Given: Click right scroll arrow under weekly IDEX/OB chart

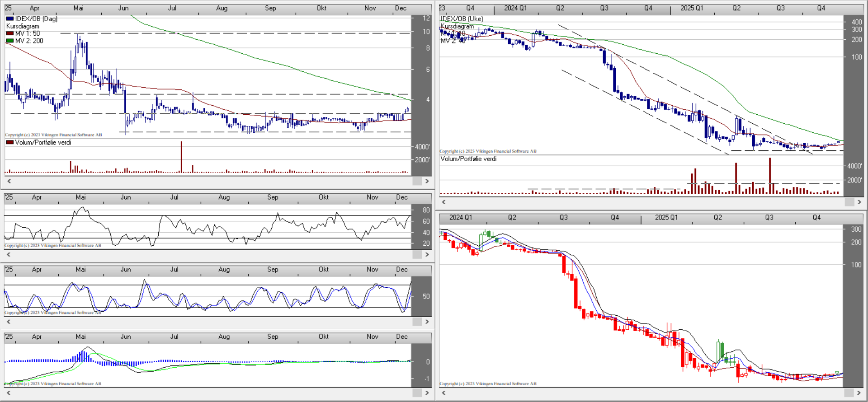Looking at the screenshot, I should point(859,202).
